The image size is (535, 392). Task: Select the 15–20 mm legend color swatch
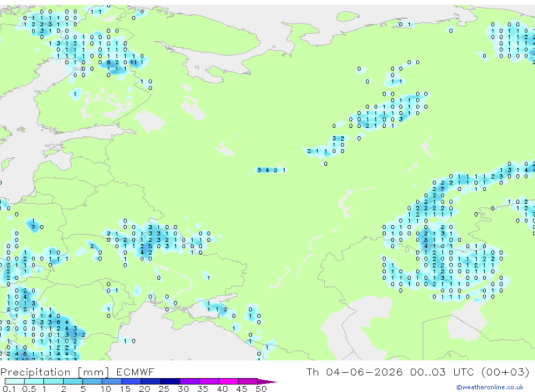click(x=132, y=381)
